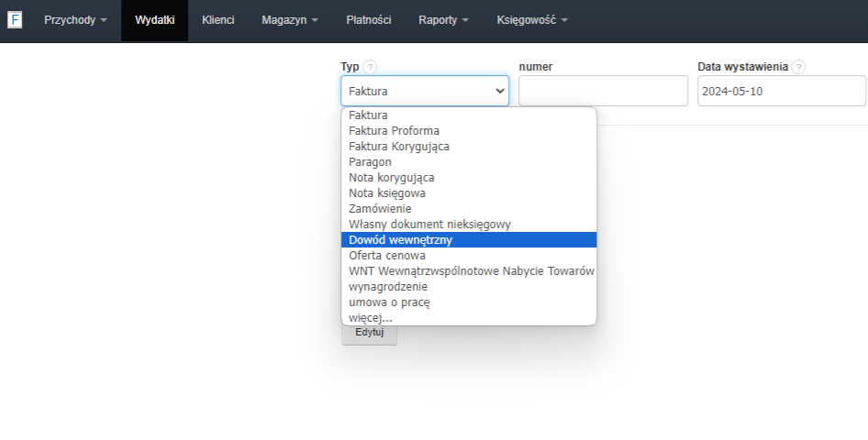Select highlighted Dowód wewnętrzny option

click(x=469, y=240)
